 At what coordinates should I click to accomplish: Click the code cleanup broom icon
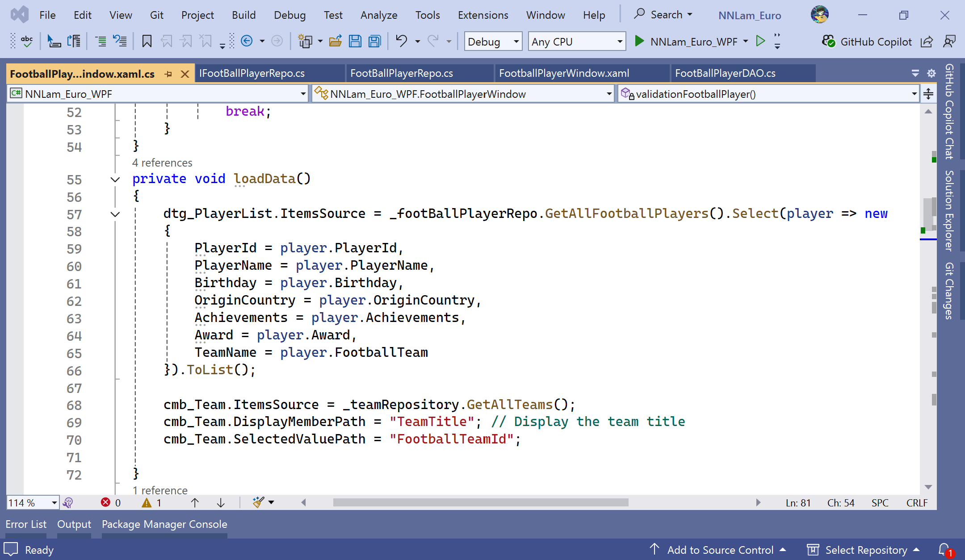(x=258, y=503)
